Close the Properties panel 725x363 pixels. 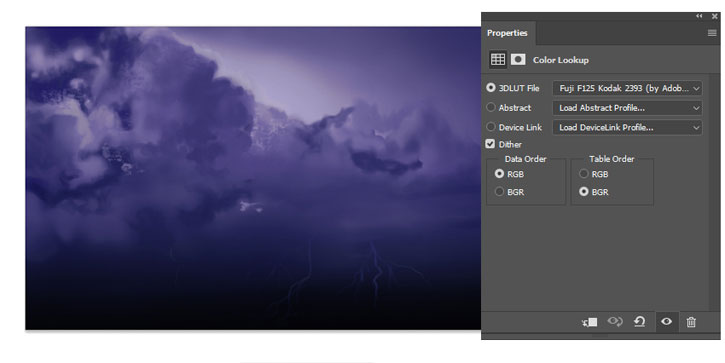(714, 16)
